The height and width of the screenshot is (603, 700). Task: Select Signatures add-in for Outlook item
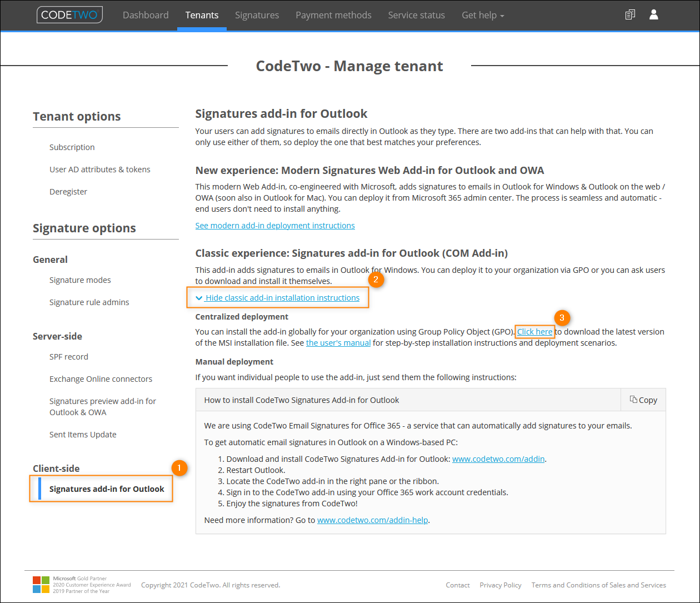click(x=107, y=489)
